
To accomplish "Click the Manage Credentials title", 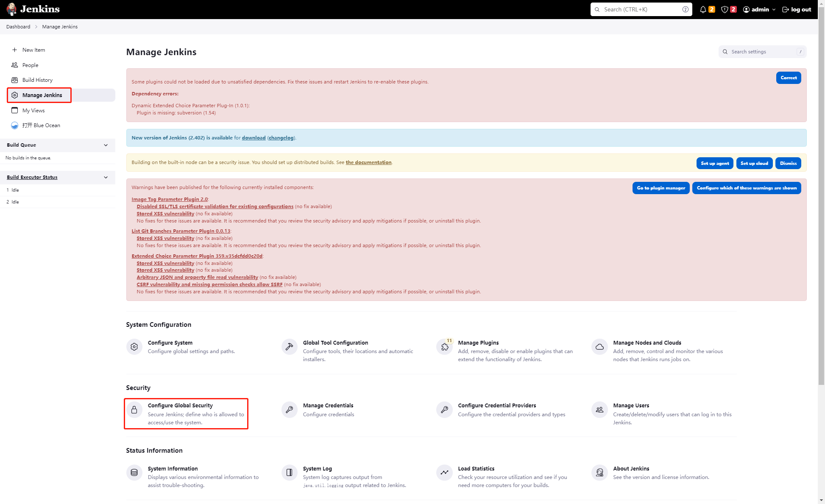I will click(328, 405).
